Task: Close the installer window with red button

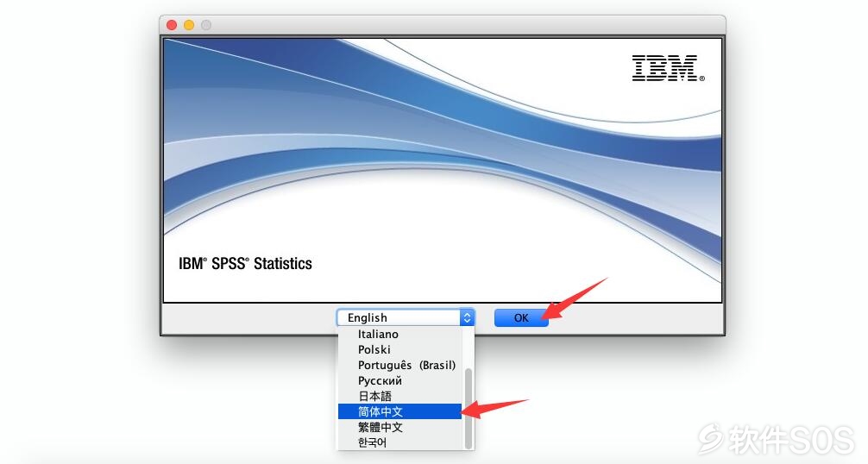Action: [172, 25]
